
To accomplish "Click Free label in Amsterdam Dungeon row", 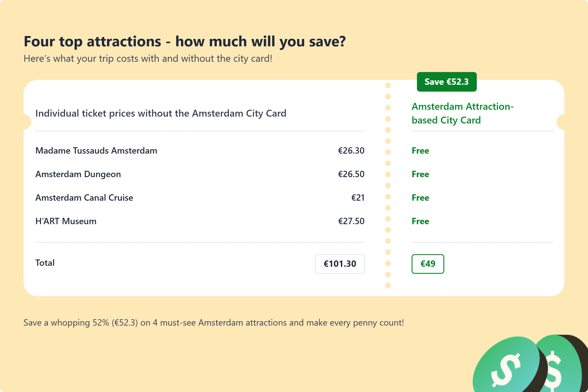I will 420,174.
